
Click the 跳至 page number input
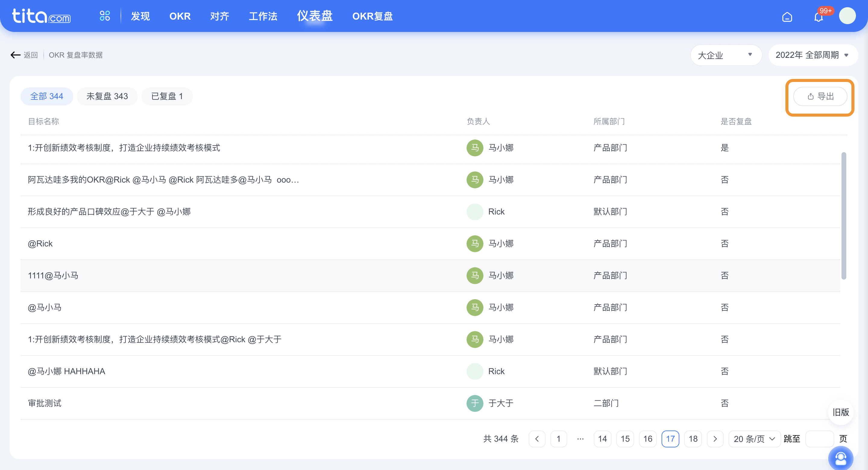(x=819, y=439)
